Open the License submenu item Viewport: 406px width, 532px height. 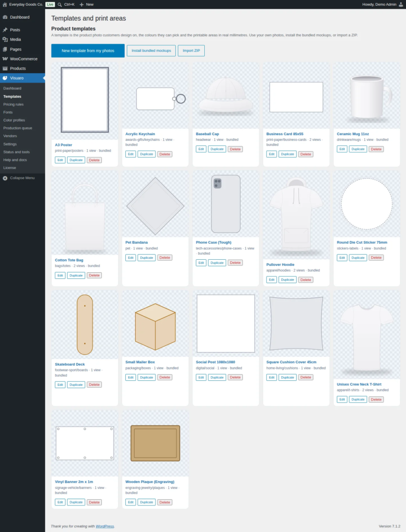tap(9, 168)
